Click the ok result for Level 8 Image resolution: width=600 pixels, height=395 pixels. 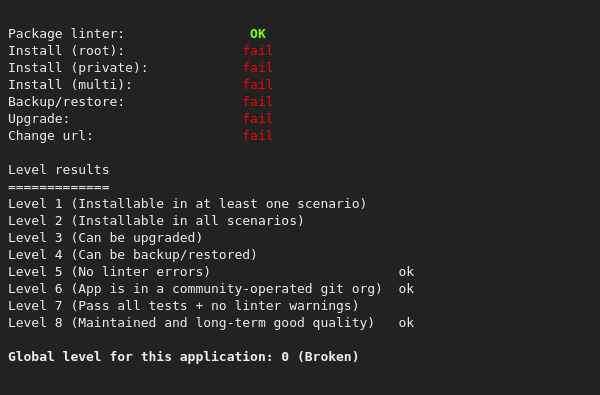[406, 323]
